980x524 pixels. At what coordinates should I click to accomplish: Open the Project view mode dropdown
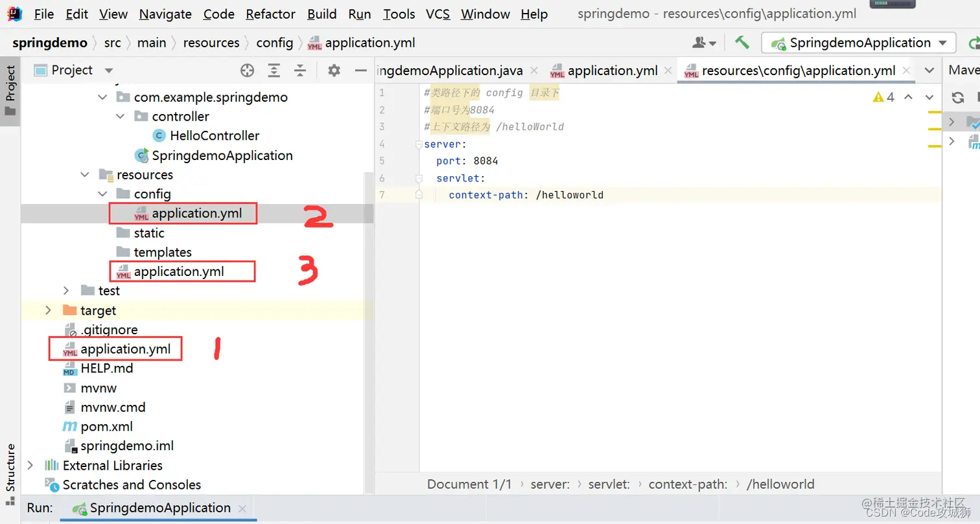(x=109, y=71)
